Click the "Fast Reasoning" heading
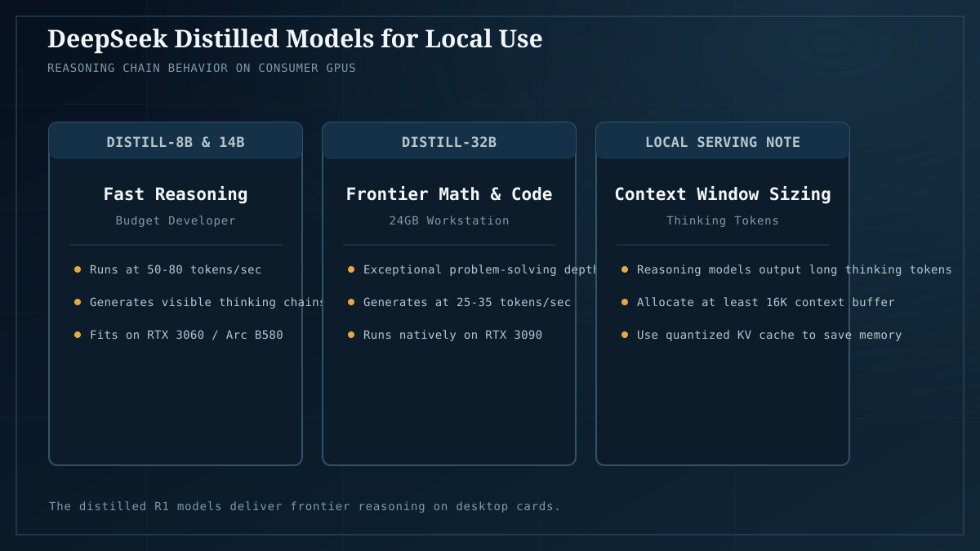 pos(176,194)
